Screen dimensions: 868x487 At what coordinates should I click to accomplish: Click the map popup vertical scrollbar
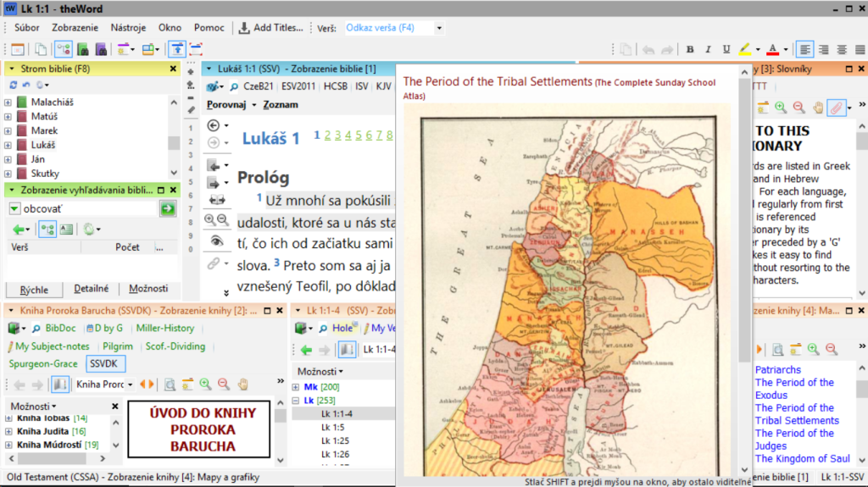click(x=744, y=271)
